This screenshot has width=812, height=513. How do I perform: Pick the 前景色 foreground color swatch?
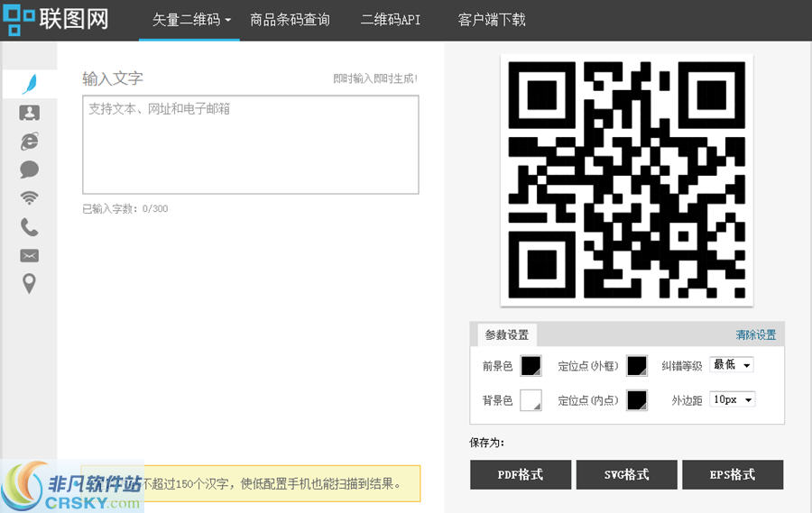tap(531, 365)
